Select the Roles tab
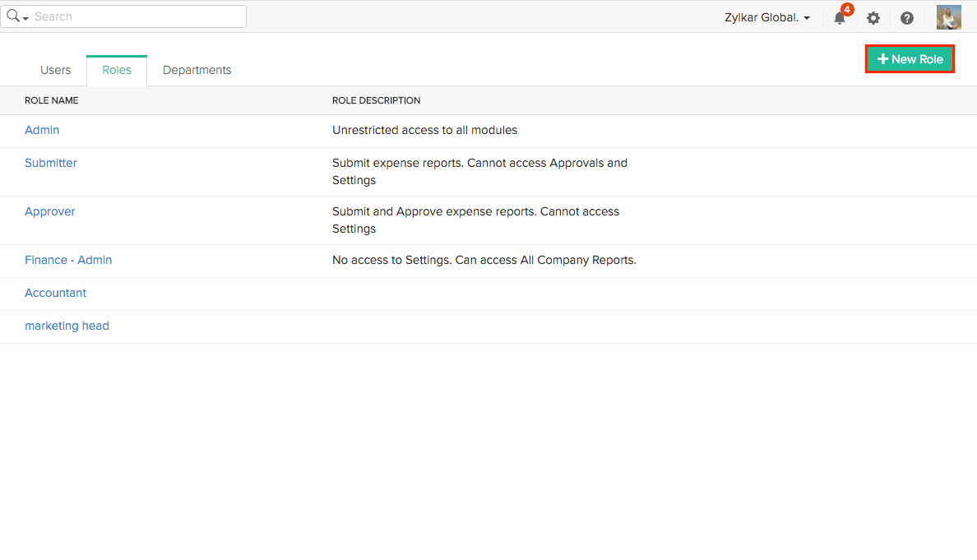 (x=117, y=70)
